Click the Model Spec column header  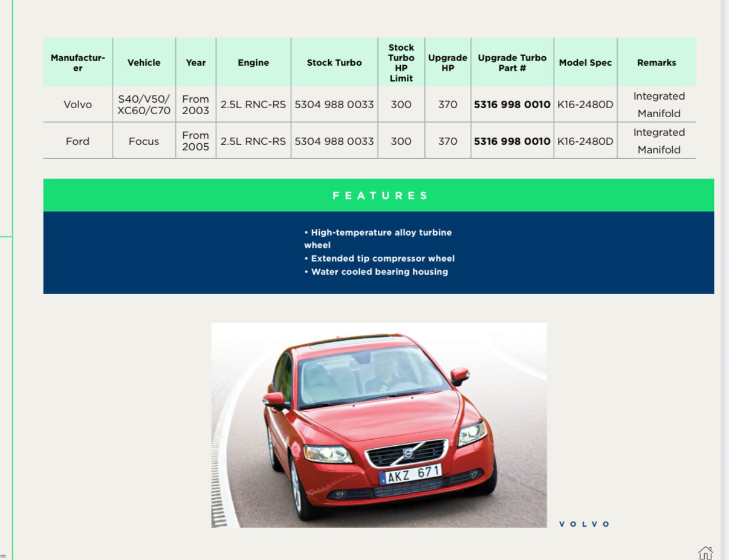click(x=585, y=62)
